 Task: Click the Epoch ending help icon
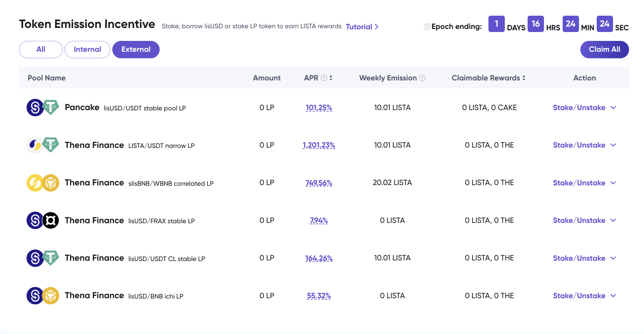click(x=426, y=27)
